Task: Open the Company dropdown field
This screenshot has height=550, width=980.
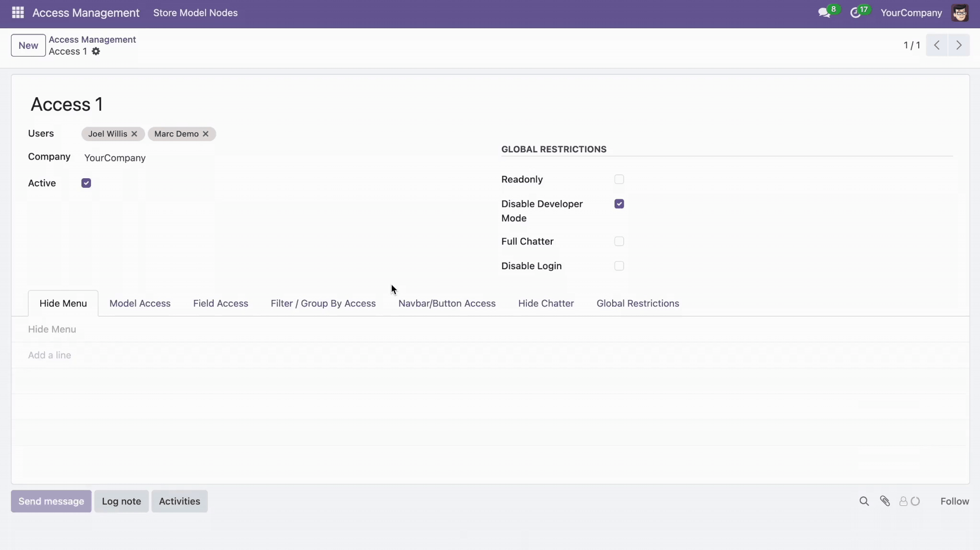Action: pyautogui.click(x=115, y=158)
